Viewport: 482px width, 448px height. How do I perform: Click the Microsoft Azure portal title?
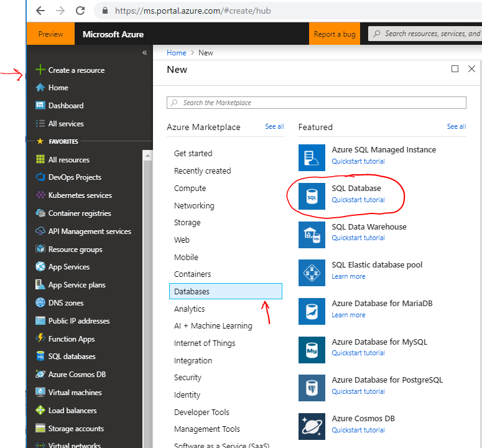point(113,34)
